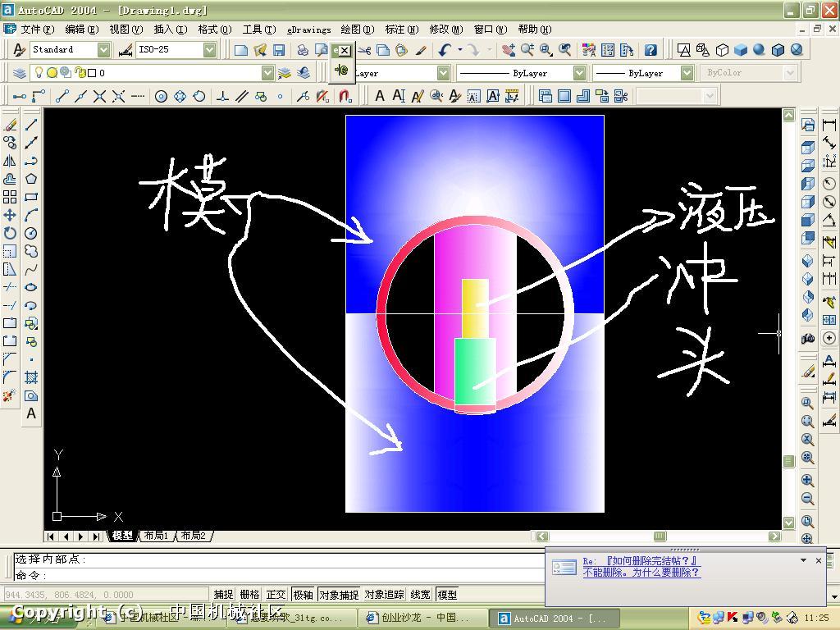Toggle 线宽 lineweight display
Screen dimensions: 840x630
click(421, 595)
